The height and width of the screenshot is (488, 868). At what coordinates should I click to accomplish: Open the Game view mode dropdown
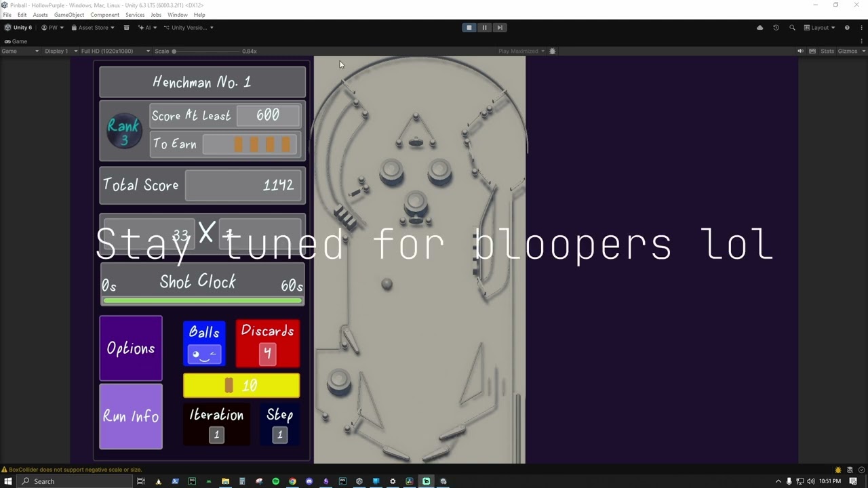coord(20,51)
